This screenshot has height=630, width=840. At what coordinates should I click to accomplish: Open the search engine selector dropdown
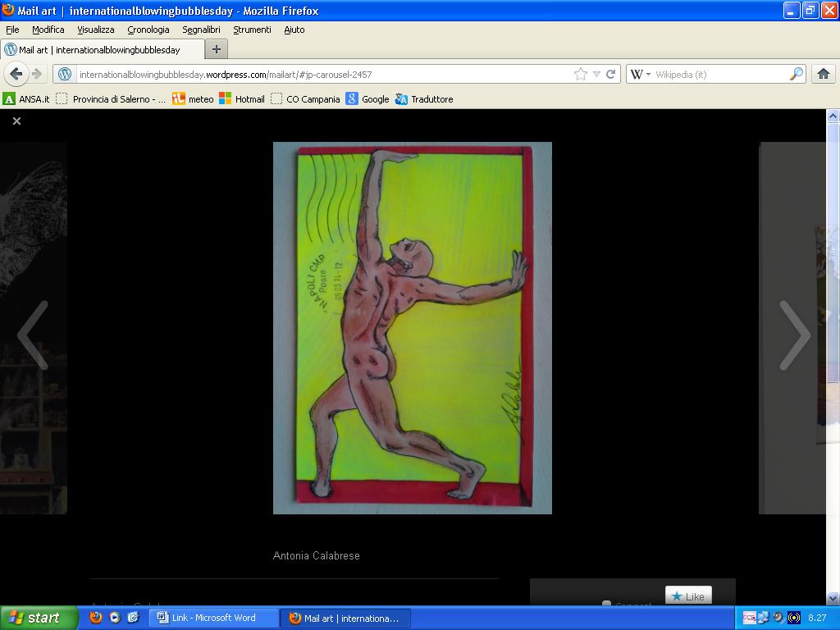640,74
